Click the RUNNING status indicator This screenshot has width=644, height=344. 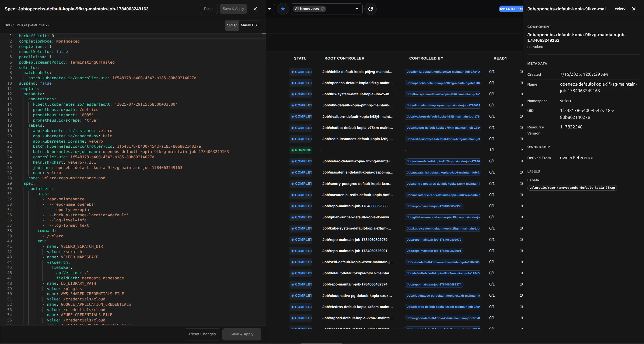[x=301, y=150]
